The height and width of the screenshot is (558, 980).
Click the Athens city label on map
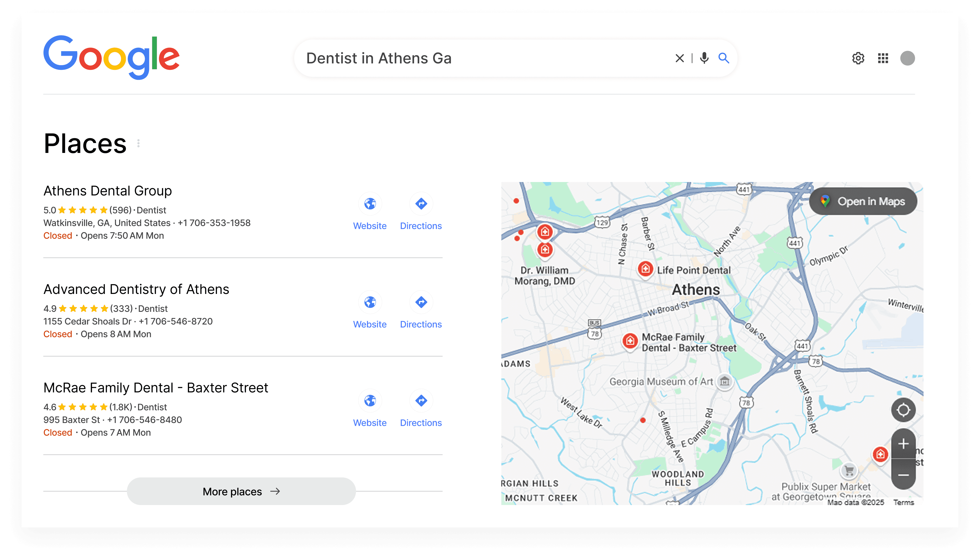tap(696, 290)
